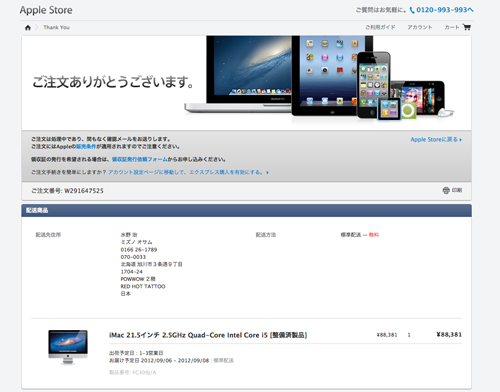500x392 pixels.
Task: Click the 配送商品 section header
Action: pos(246,210)
